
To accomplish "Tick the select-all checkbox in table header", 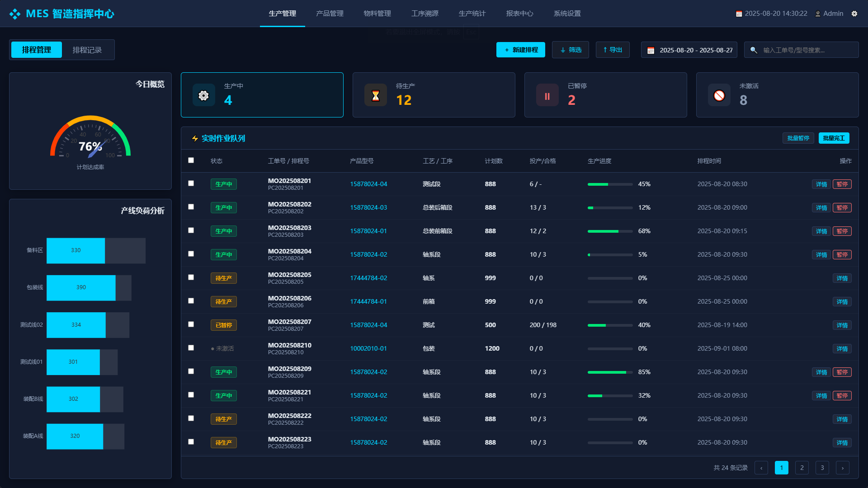I will tap(191, 160).
